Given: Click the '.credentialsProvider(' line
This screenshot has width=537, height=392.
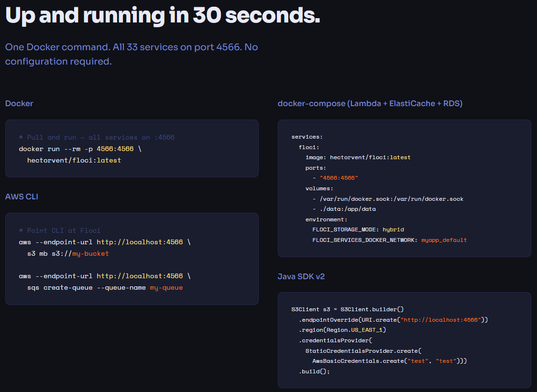Looking at the screenshot, I should pyautogui.click(x=335, y=341).
